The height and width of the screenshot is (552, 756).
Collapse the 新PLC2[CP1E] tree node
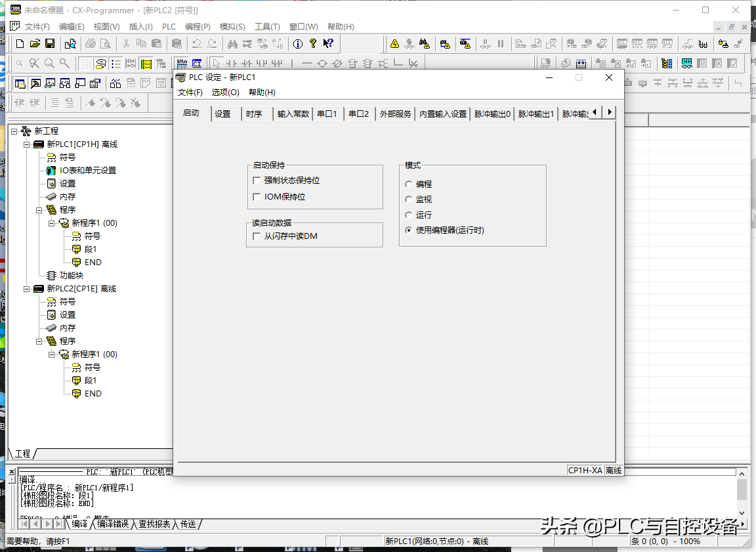click(x=26, y=289)
